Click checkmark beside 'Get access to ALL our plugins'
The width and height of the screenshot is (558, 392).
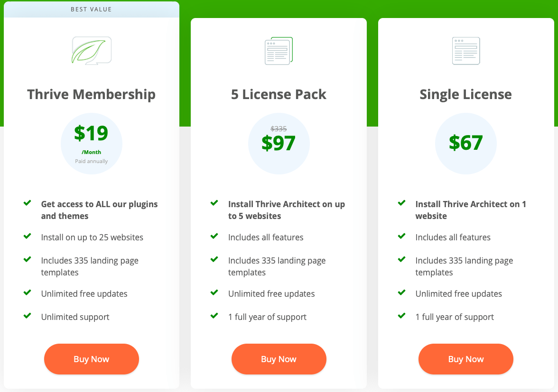click(x=28, y=203)
